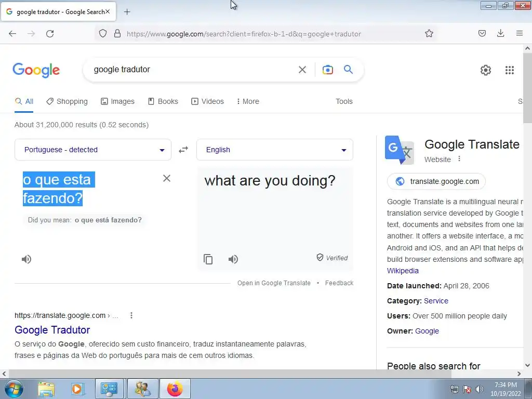Accept suggestion 'o que está fazendo?'
The width and height of the screenshot is (532, 399).
pos(108,220)
